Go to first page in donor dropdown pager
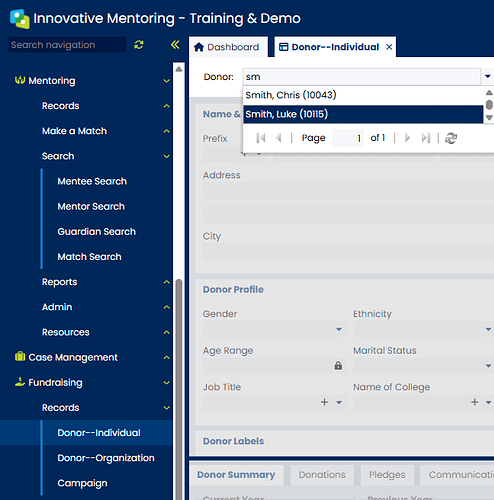The height and width of the screenshot is (500, 494). click(x=261, y=138)
